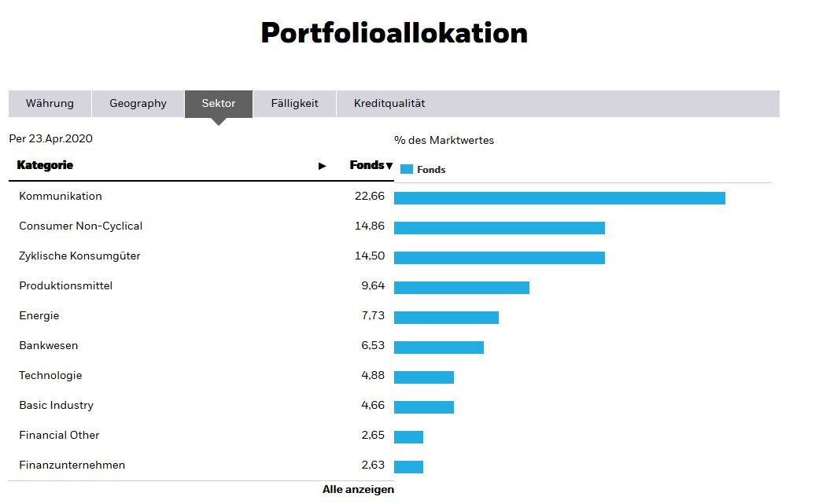Click the Finanzunternehmen chart bar
The width and height of the screenshot is (826, 504).
coord(408,467)
